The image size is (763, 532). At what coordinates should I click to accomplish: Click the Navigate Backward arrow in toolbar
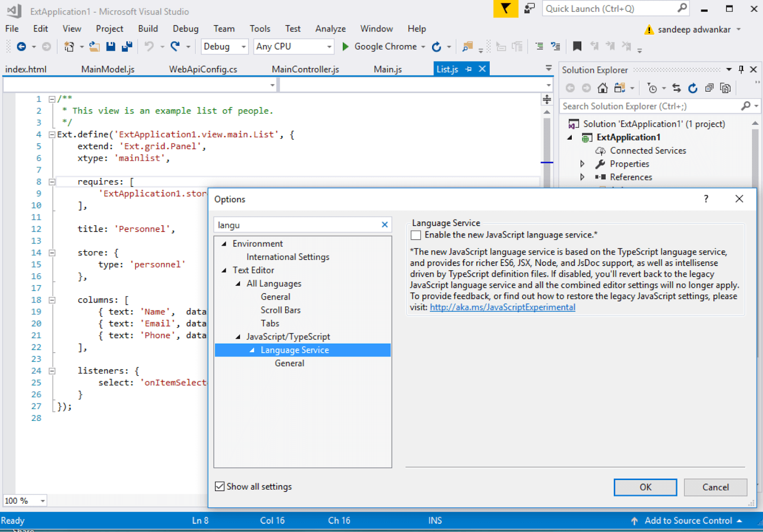(x=21, y=46)
